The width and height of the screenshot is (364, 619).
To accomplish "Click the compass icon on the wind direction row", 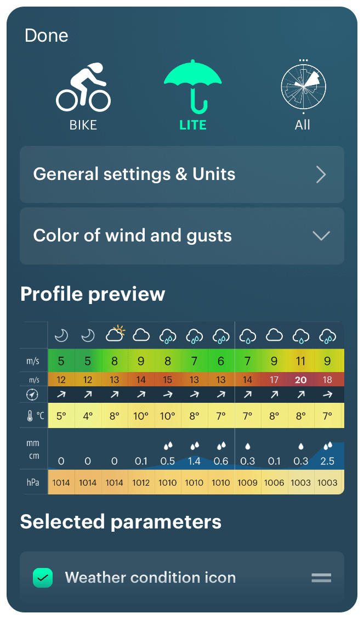I will (x=33, y=394).
